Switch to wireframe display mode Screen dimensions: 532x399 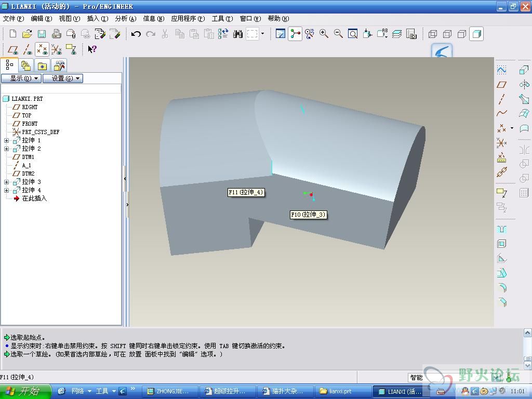(433, 34)
